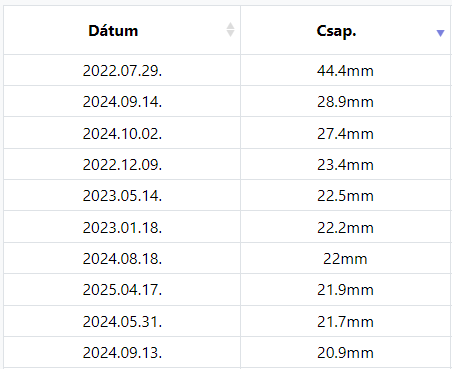Select the date cell 2024.09.14.
This screenshot has width=452, height=369.
click(122, 102)
